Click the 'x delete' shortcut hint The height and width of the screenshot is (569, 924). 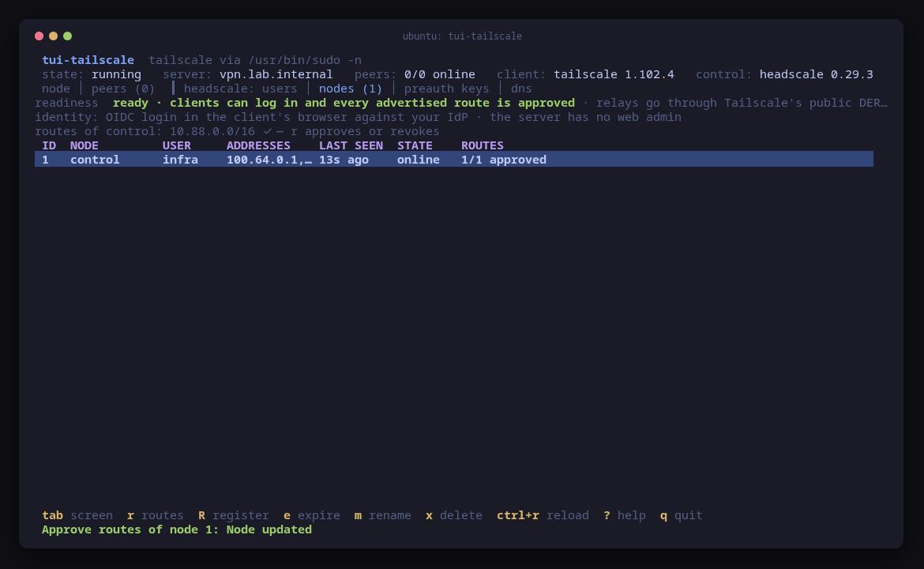[x=454, y=515]
